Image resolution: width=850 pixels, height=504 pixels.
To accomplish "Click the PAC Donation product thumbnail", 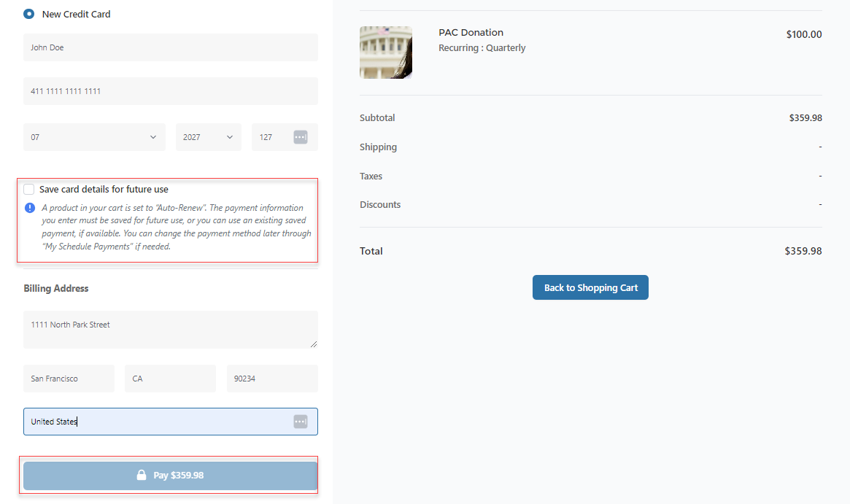I will 386,53.
